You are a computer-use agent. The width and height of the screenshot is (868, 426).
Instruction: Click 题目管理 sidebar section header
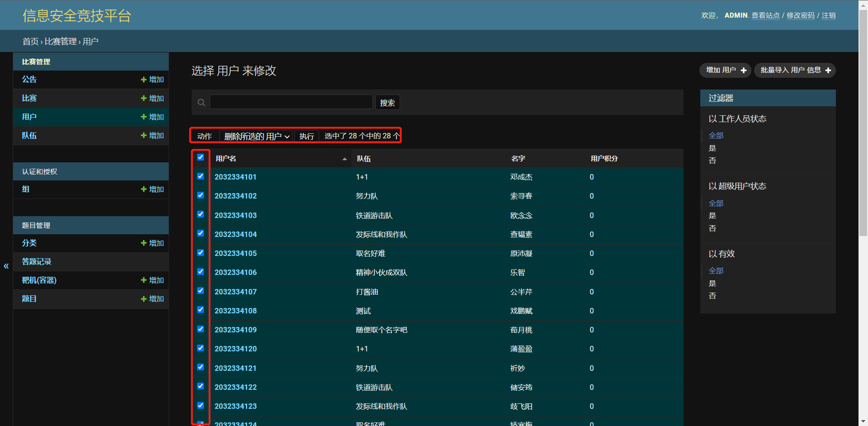coord(36,225)
